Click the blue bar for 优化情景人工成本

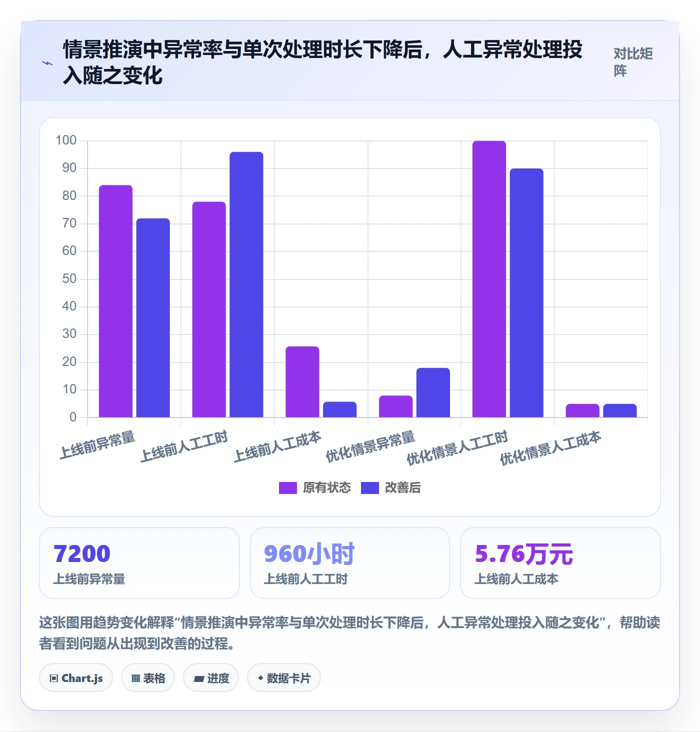click(620, 410)
